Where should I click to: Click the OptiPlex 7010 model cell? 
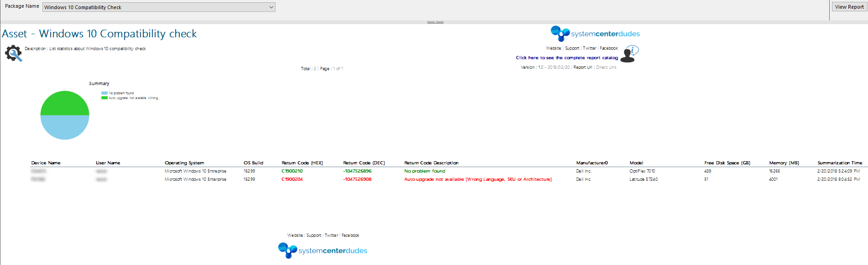tap(642, 171)
